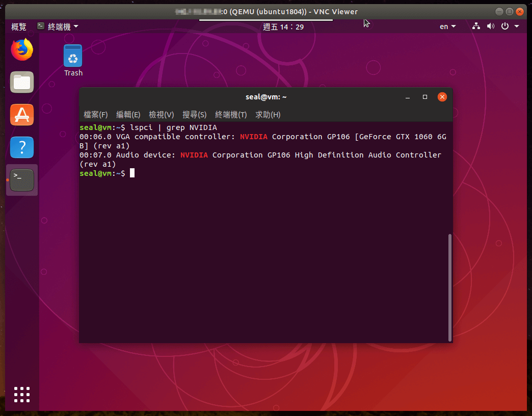Expand the 終端機 app menu in top bar
Viewport: 532px width, 416px height.
pyautogui.click(x=58, y=27)
